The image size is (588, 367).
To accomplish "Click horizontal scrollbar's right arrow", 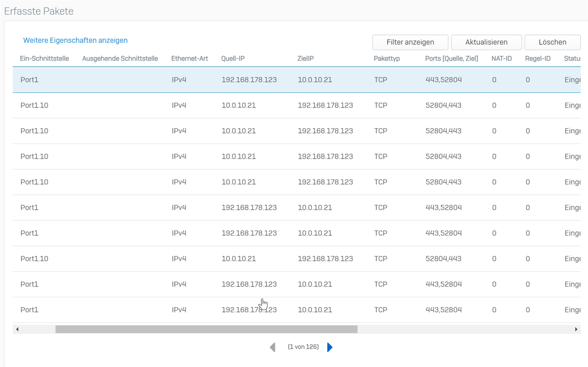I will (x=577, y=329).
